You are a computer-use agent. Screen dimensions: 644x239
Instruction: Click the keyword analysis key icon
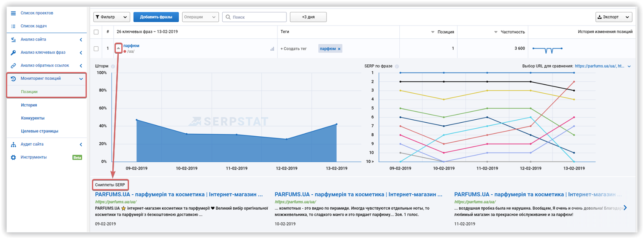[x=13, y=53]
